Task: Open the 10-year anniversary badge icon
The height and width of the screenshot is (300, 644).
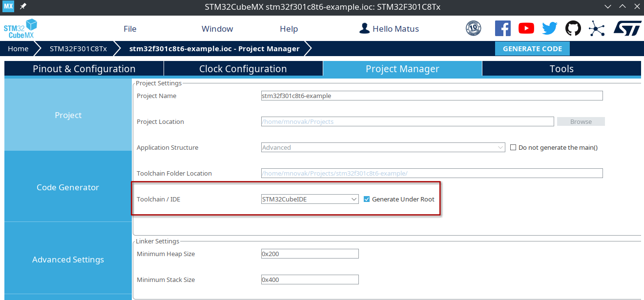Action: coord(473,28)
